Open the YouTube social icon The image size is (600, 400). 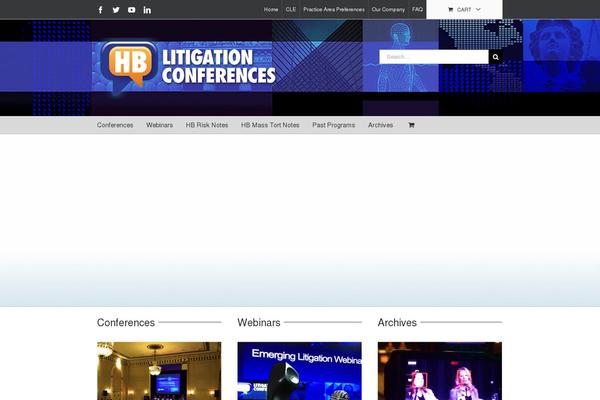click(132, 10)
